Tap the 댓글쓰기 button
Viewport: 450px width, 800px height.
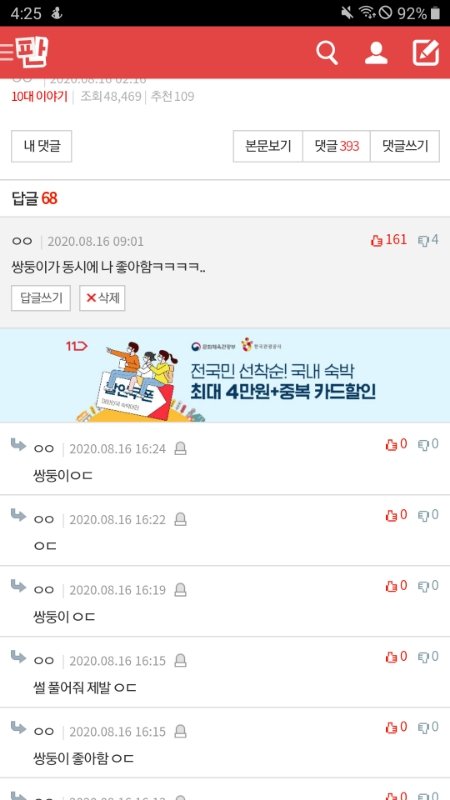405,146
